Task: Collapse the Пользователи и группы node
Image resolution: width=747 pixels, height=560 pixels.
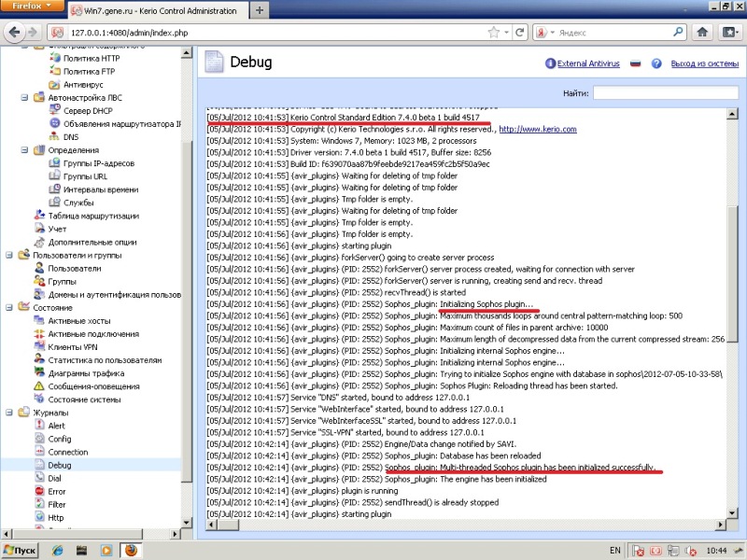Action: click(x=9, y=255)
